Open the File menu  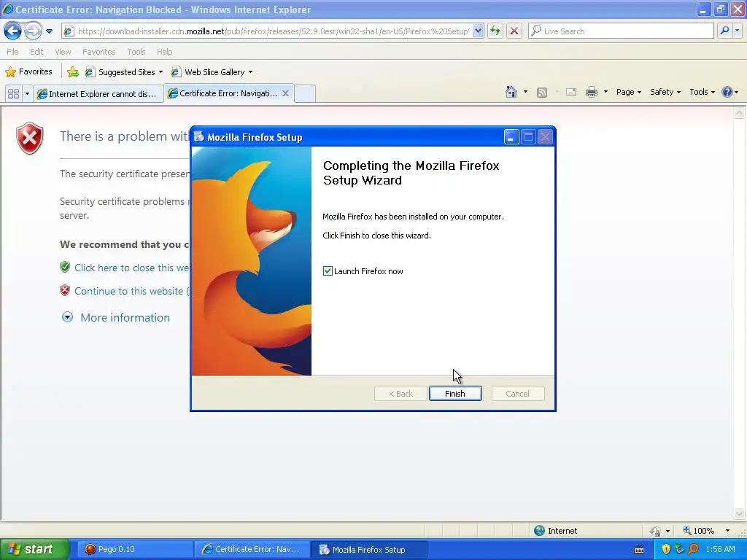13,52
